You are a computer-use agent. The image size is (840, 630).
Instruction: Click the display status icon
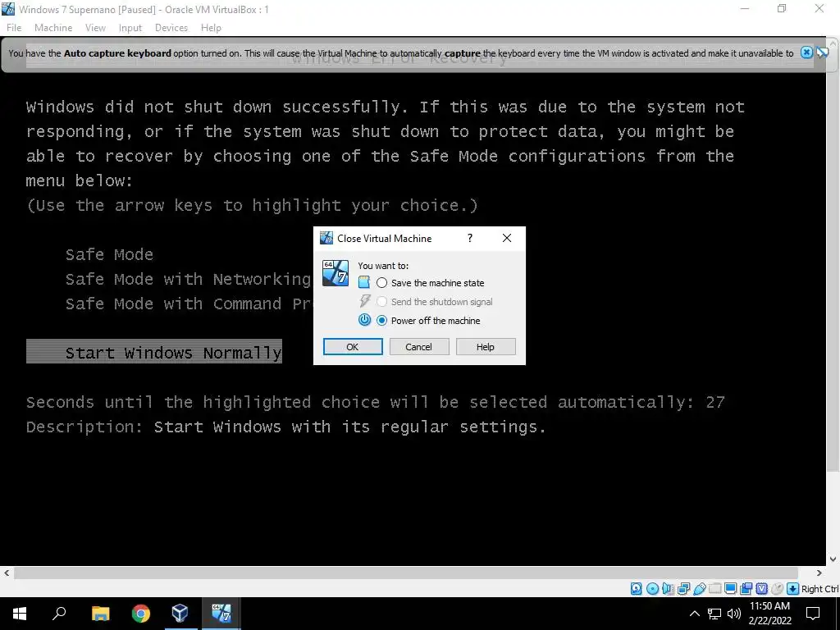click(730, 589)
